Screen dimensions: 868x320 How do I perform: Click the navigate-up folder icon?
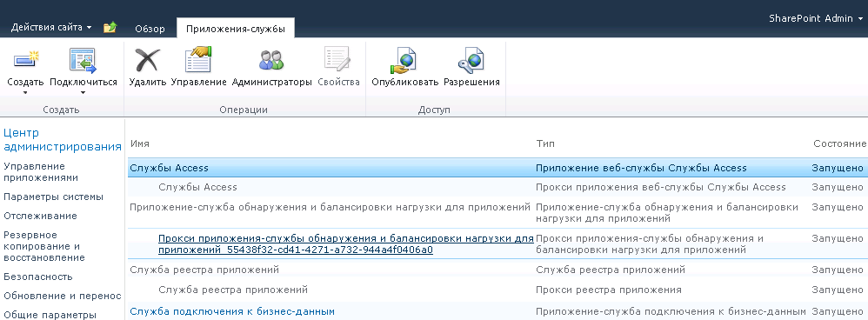(110, 27)
